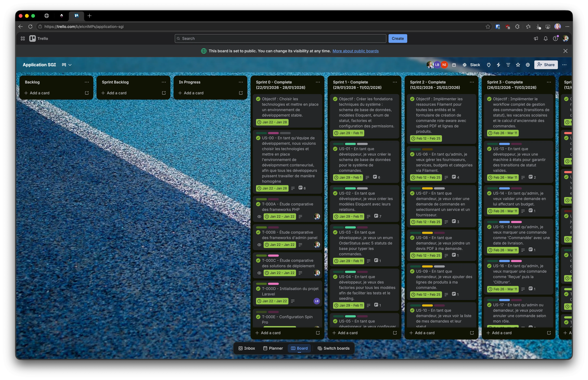The width and height of the screenshot is (588, 380).
Task: Open the Trello account avatar menu
Action: click(565, 38)
